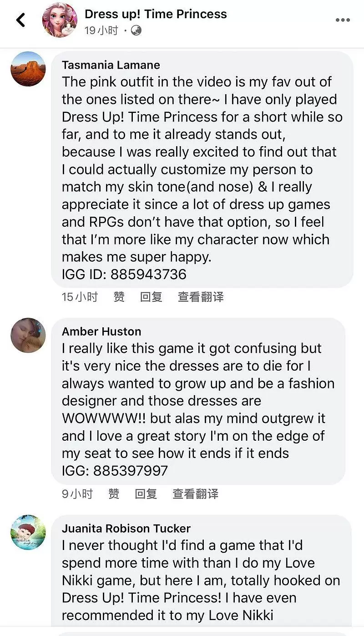Tap the globe public visibility icon
Viewport: 364px width, 636px height.
coord(136,31)
